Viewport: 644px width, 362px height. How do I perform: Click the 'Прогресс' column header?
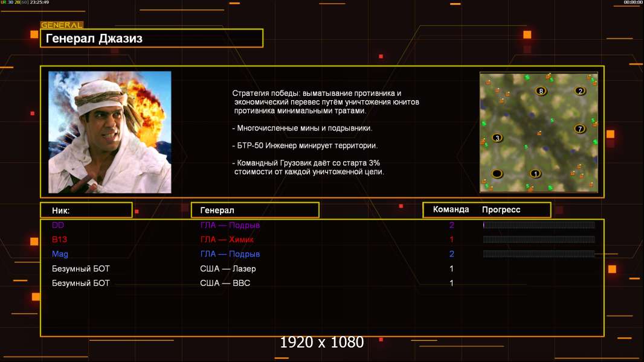click(501, 209)
